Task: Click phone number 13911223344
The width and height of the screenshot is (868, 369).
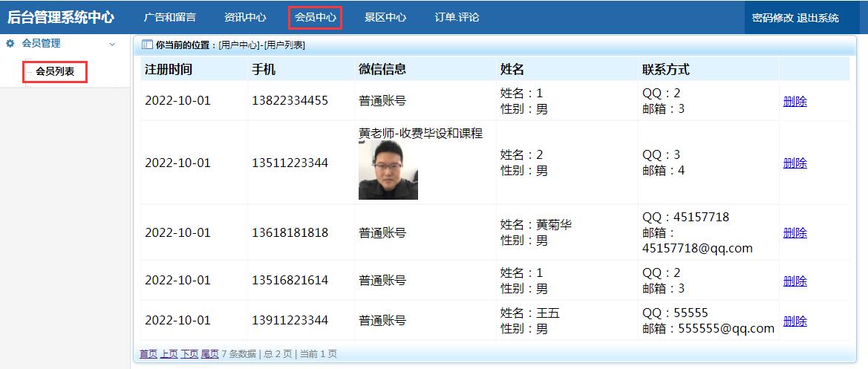Action: tap(290, 320)
